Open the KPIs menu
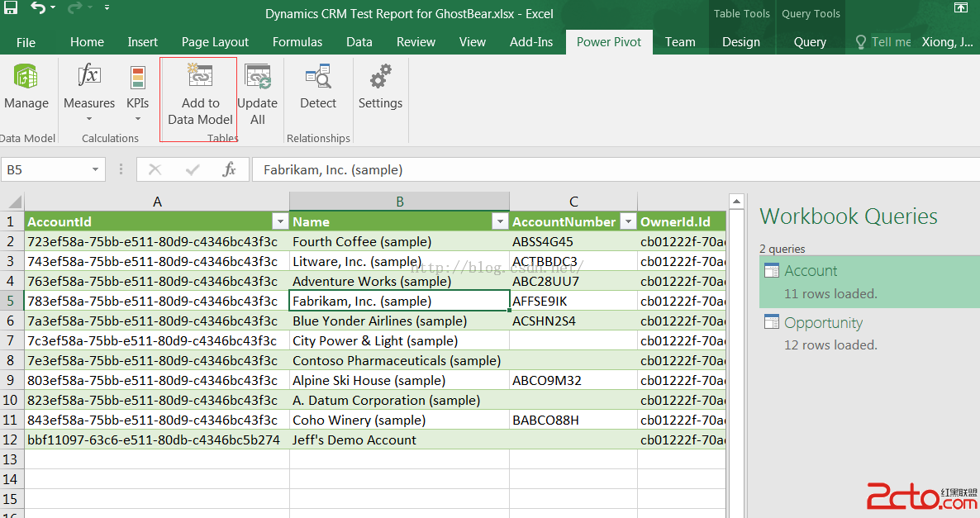Screen dimensions: 980x518 pos(137,93)
